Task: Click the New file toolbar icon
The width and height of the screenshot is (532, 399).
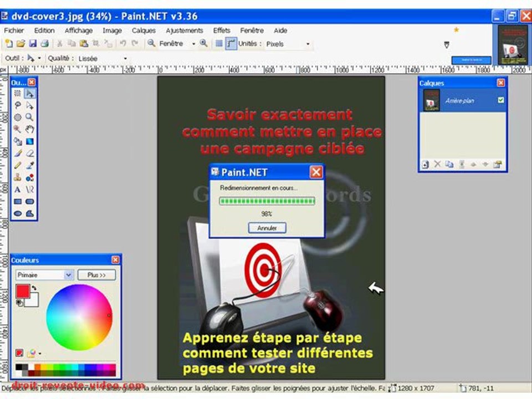Action: (x=9, y=43)
